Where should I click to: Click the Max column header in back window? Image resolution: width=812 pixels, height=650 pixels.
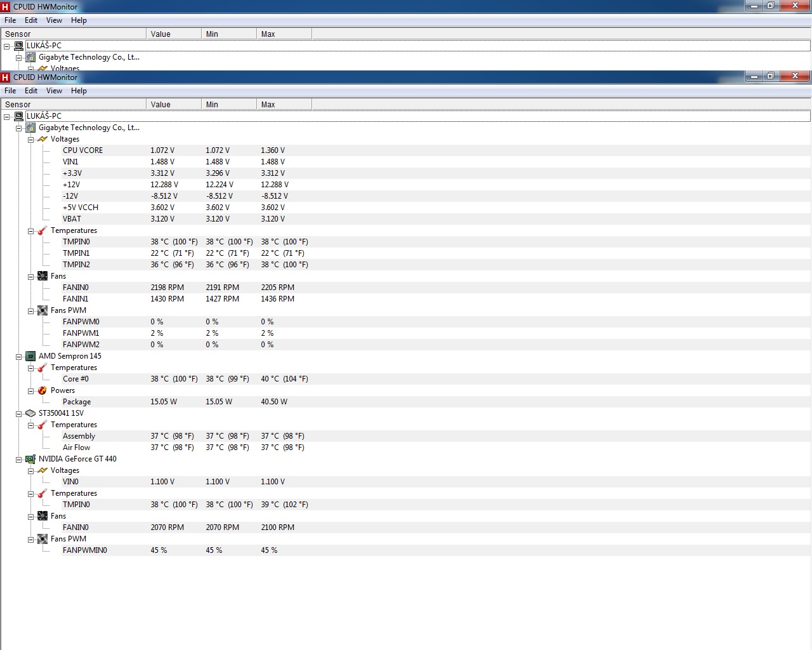click(284, 34)
